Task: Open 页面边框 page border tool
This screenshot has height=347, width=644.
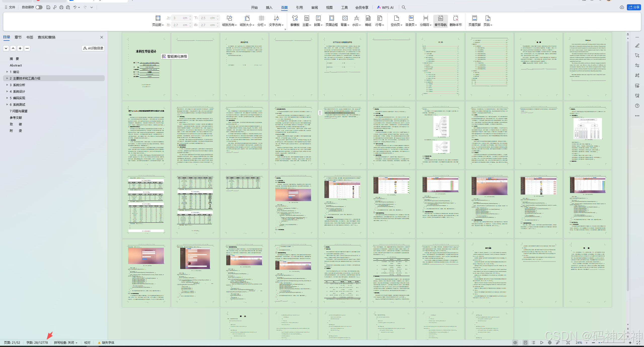Action: (x=331, y=21)
